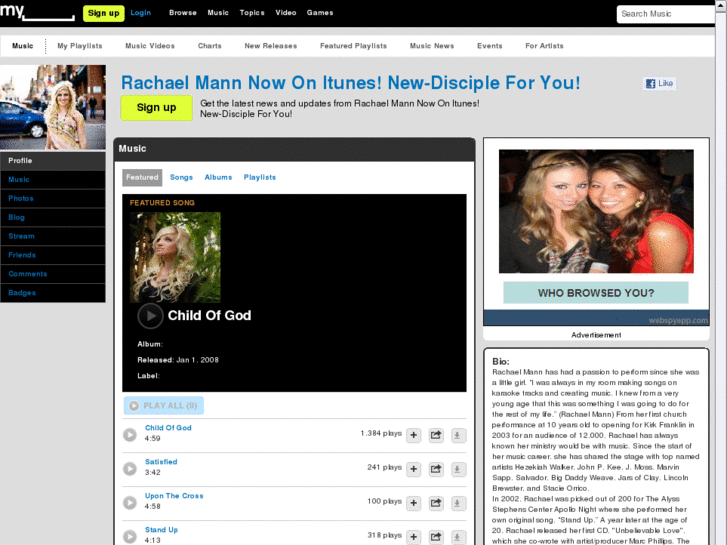
Task: Click the advertisement photo of two women
Action: click(x=596, y=211)
